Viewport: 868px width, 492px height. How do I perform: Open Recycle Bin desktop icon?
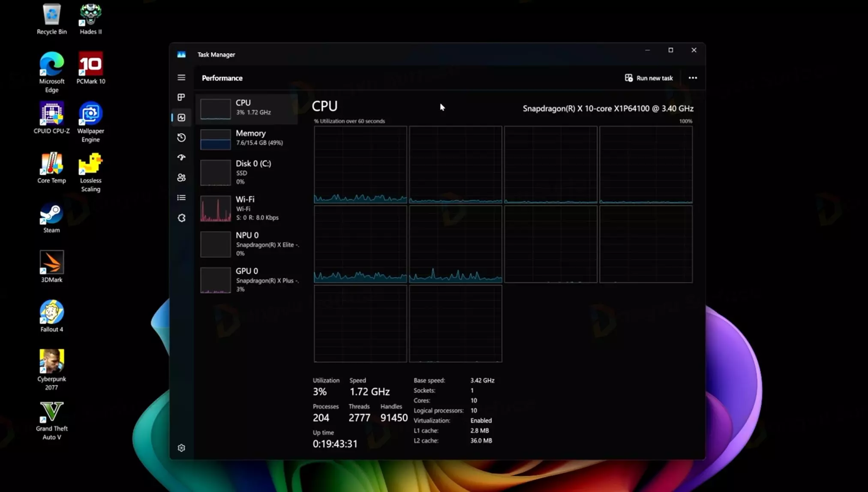[x=51, y=19]
